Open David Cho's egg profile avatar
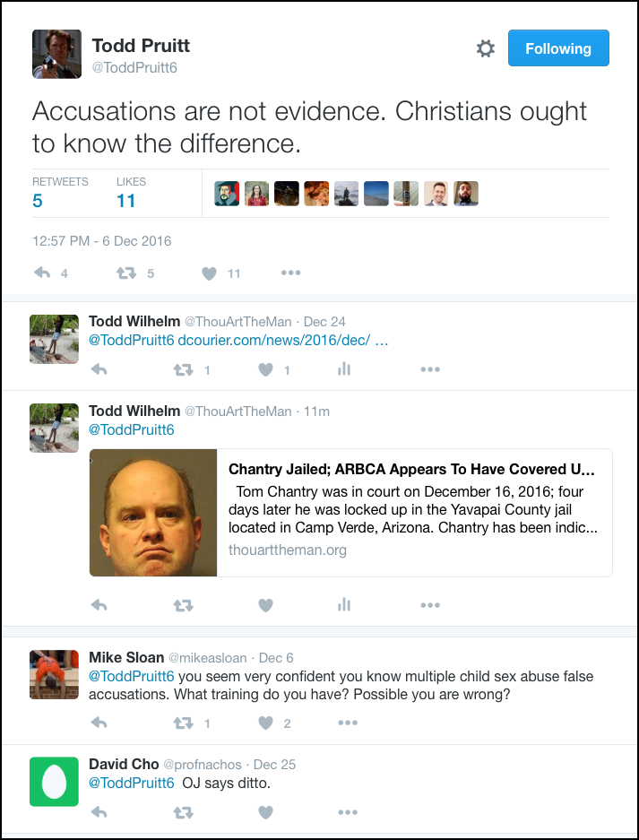Image resolution: width=639 pixels, height=840 pixels. 54,782
